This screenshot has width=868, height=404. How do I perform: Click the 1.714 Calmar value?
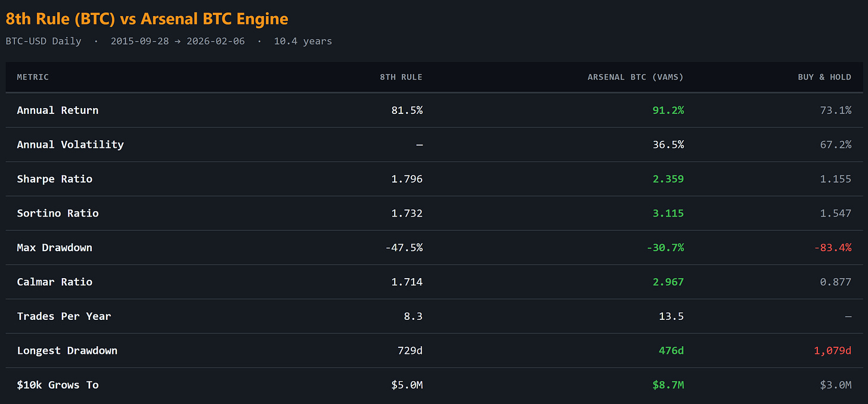[407, 282]
